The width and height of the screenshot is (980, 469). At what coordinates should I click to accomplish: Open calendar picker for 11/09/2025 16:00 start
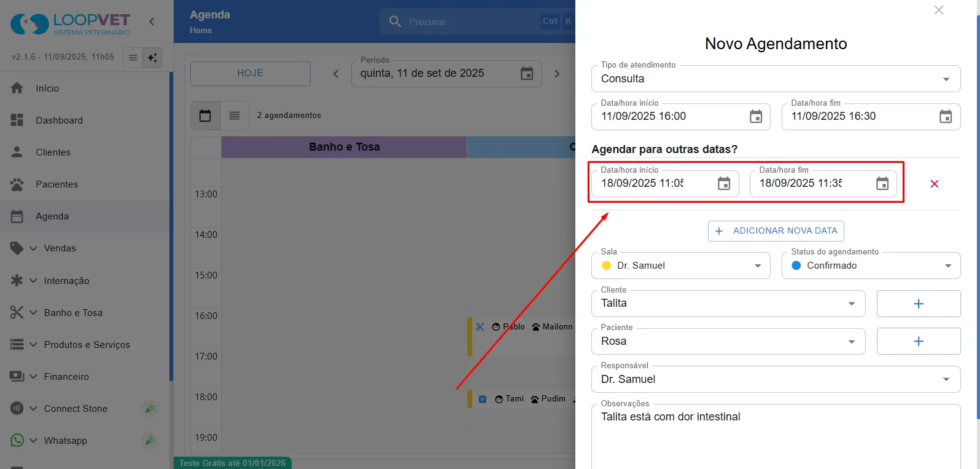click(x=756, y=117)
